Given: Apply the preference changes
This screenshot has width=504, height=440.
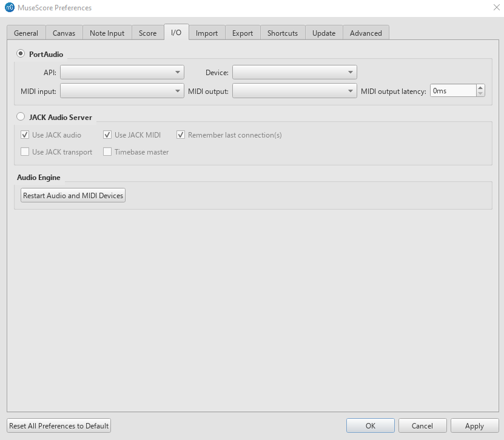Looking at the screenshot, I should 474,425.
